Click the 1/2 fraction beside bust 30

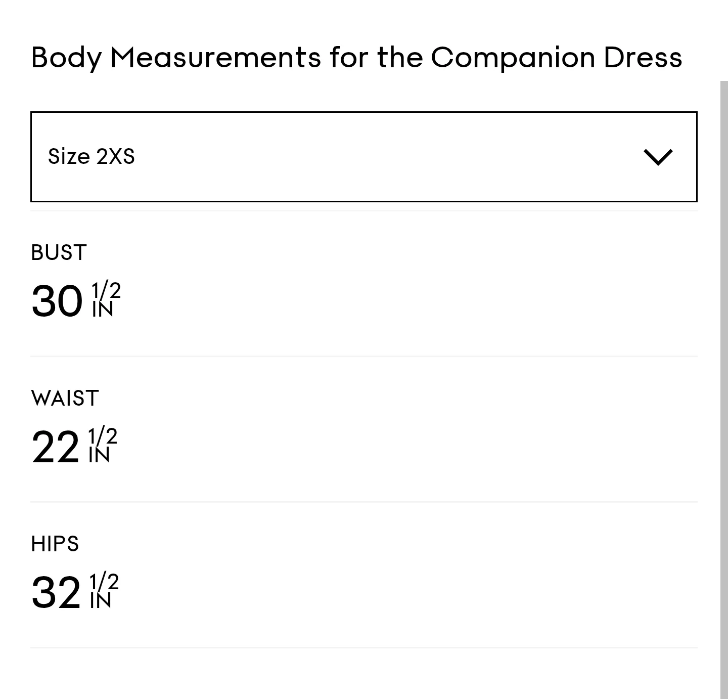106,290
